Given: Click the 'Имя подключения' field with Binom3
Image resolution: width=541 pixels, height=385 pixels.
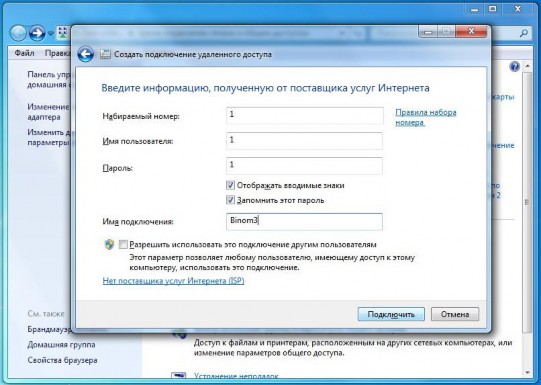Looking at the screenshot, I should [304, 221].
